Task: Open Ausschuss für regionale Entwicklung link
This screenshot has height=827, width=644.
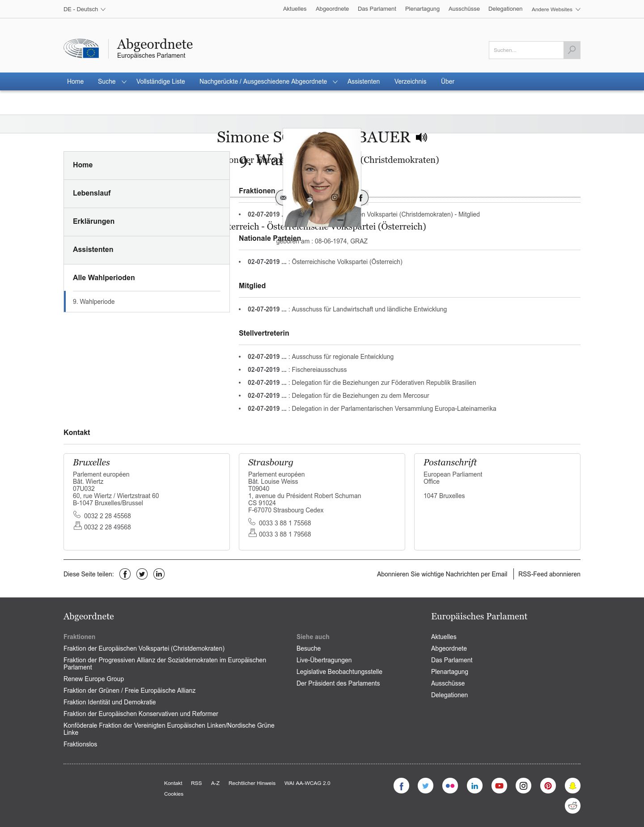Action: pos(343,357)
